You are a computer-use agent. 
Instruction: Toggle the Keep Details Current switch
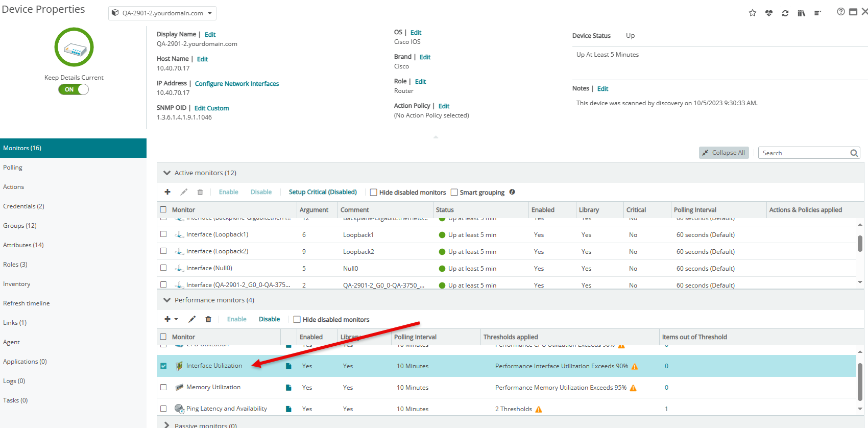tap(74, 89)
